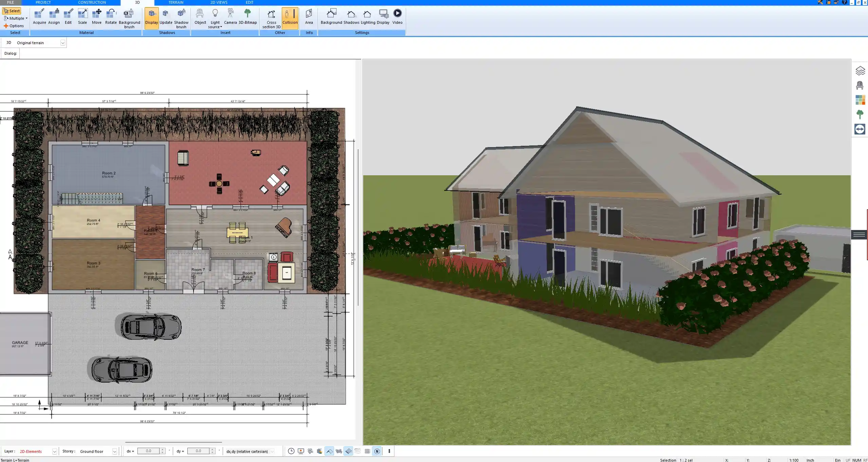Image resolution: width=868 pixels, height=462 pixels.
Task: Insert a Light source
Action: point(215,18)
